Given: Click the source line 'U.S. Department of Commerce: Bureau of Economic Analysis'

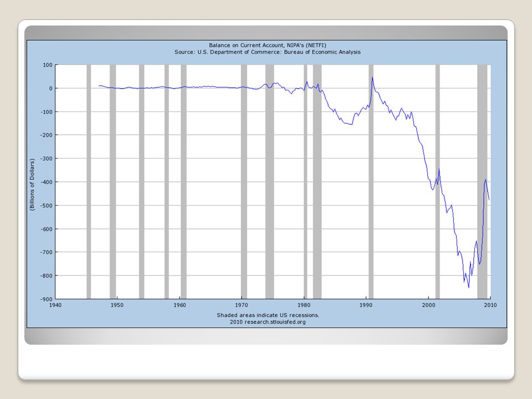Looking at the screenshot, I should click(x=279, y=52).
